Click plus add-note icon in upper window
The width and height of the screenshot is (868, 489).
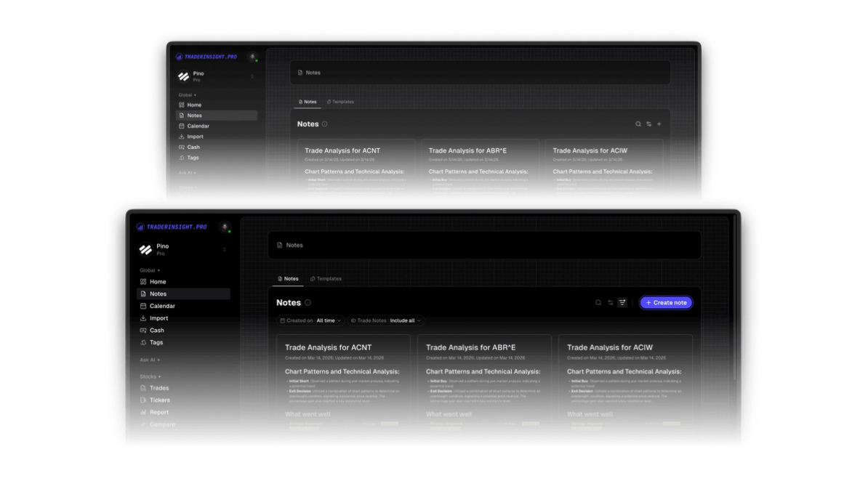click(659, 124)
